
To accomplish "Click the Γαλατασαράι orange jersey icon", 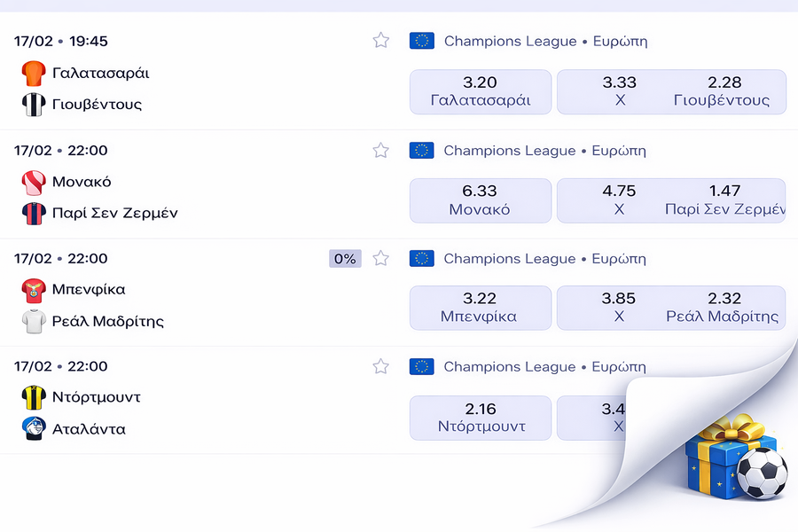I will point(33,73).
